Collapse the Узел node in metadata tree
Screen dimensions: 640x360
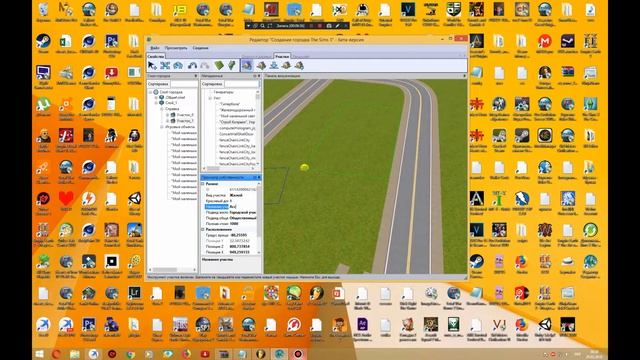click(x=210, y=98)
